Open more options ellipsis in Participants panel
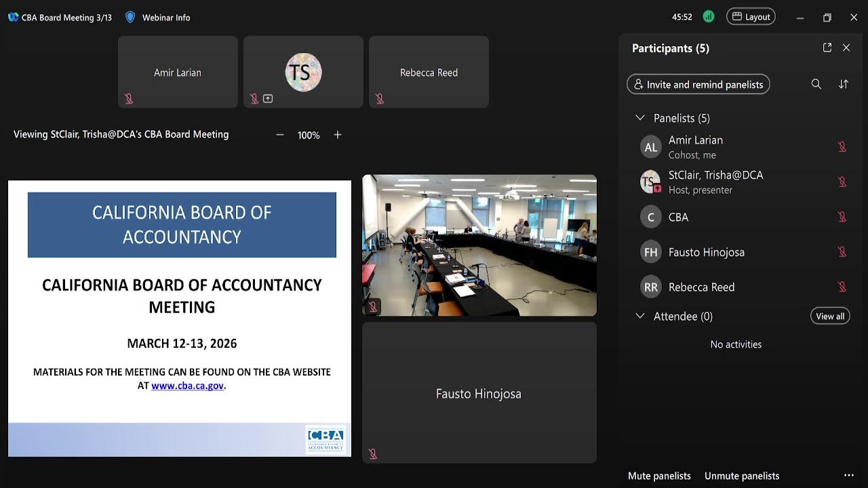This screenshot has width=868, height=488. pyautogui.click(x=848, y=476)
